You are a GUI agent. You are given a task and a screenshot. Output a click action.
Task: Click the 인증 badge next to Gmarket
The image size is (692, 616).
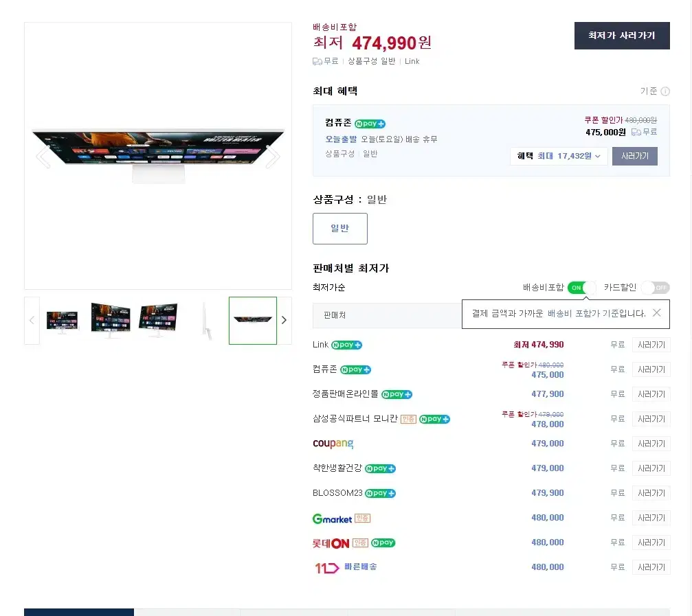click(363, 518)
